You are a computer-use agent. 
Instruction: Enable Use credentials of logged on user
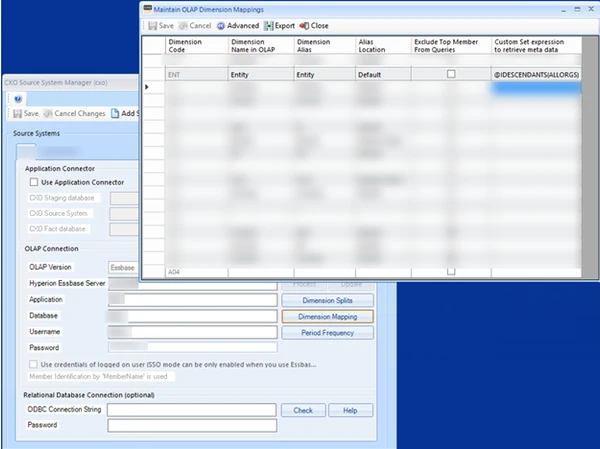[33, 364]
